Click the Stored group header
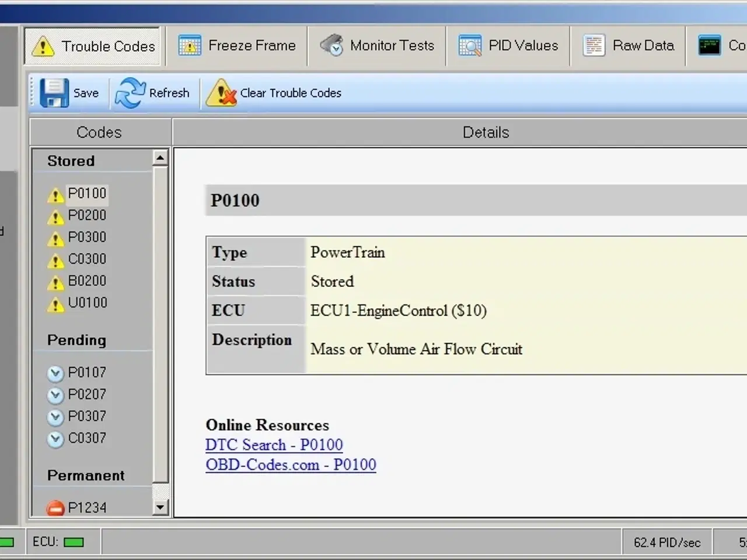The image size is (747, 560). click(x=71, y=161)
